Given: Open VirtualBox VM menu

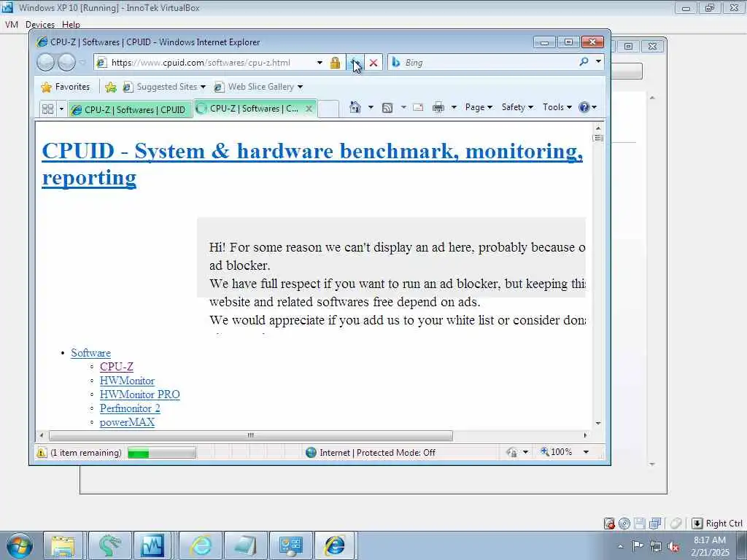Looking at the screenshot, I should point(12,24).
